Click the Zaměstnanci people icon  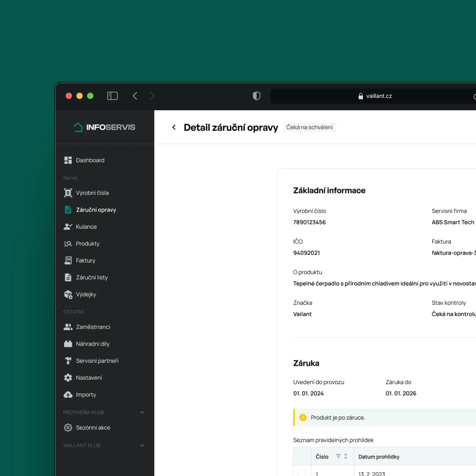point(68,327)
